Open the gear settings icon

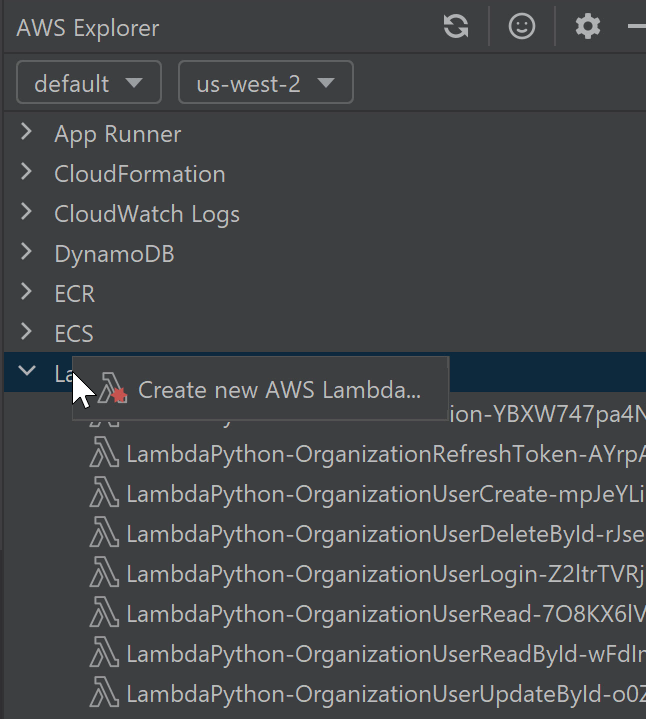click(588, 27)
